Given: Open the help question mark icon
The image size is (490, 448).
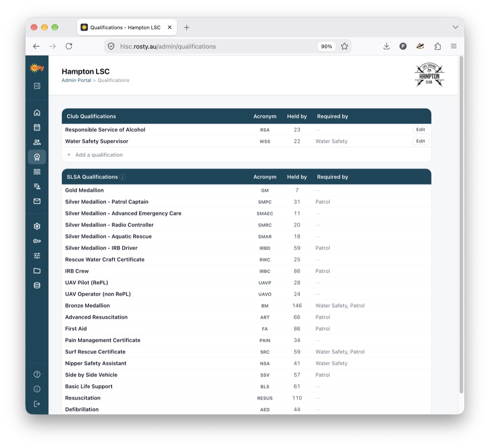Looking at the screenshot, I should 37,374.
